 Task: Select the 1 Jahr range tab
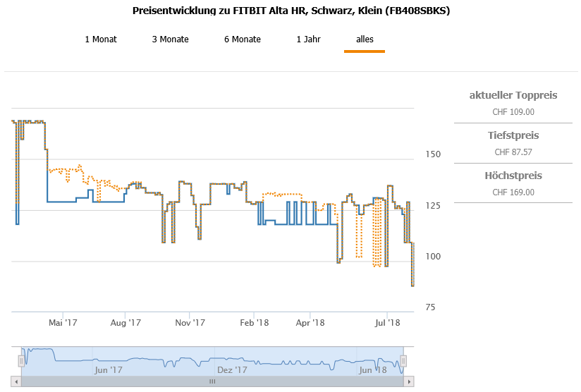click(309, 39)
